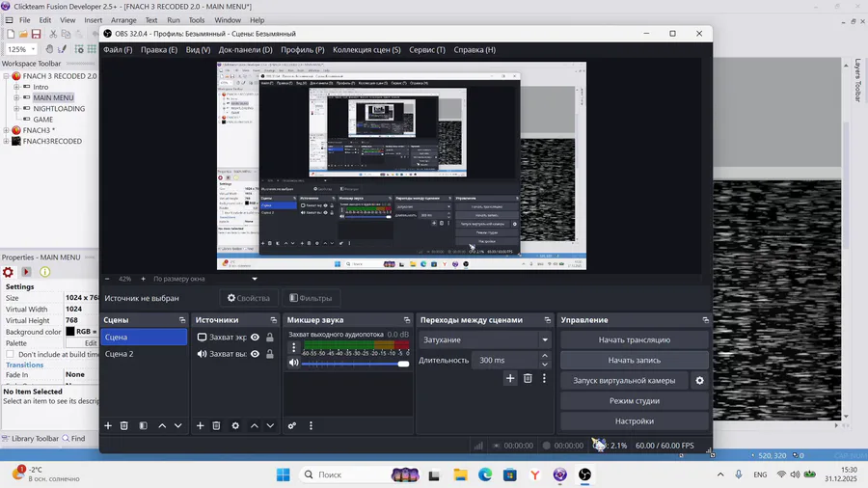The width and height of the screenshot is (868, 488).
Task: Decrease transition duration with down stepper
Action: point(545,365)
